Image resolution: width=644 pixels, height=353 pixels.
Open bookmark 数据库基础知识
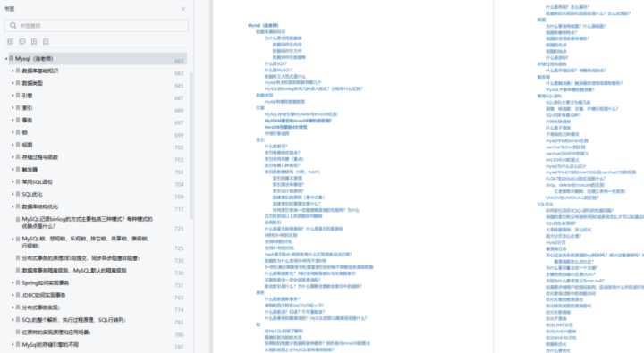[40, 71]
